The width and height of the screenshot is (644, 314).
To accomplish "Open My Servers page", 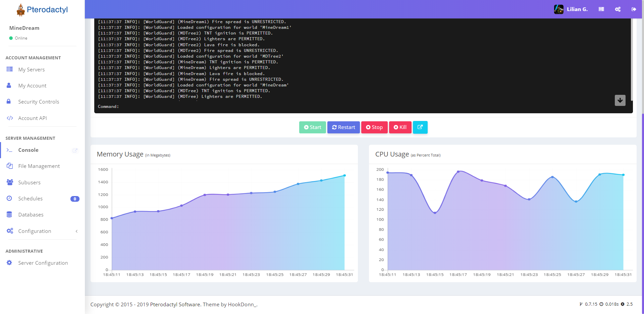I will pos(31,70).
